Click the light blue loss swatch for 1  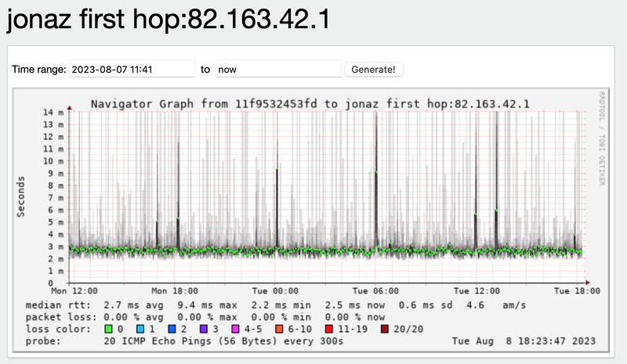coord(140,330)
